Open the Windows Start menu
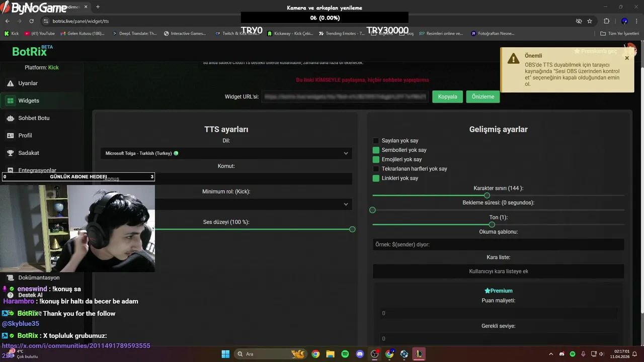This screenshot has height=362, width=644. point(225,354)
